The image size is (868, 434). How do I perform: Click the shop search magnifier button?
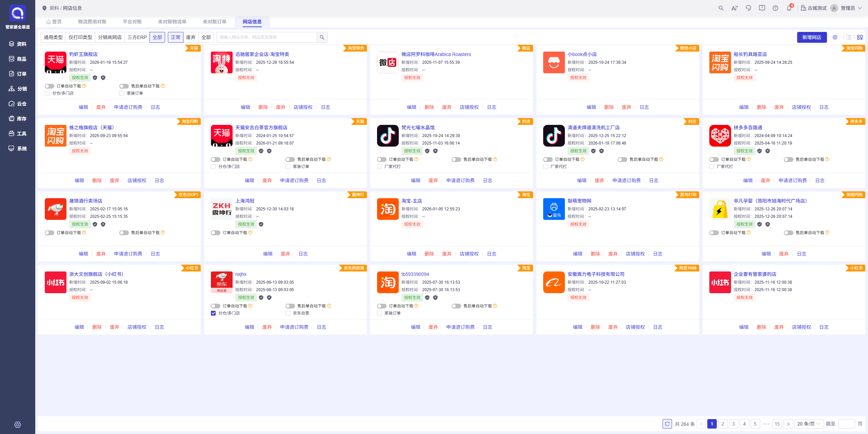coord(322,37)
